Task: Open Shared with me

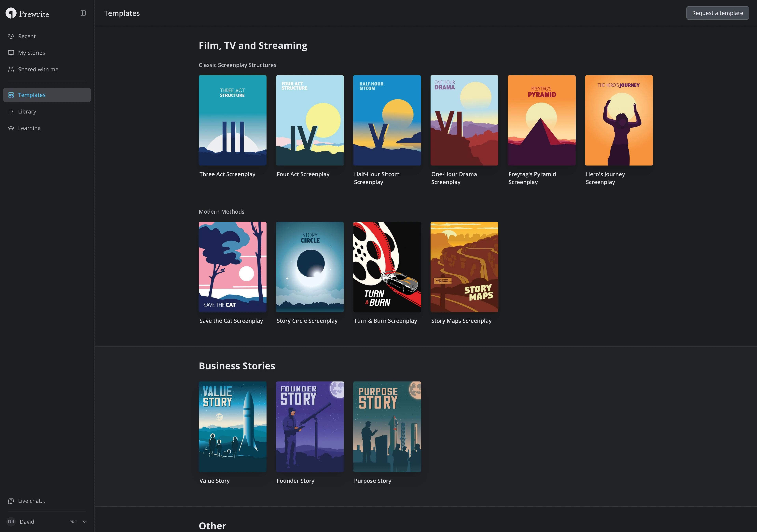Action: (x=47, y=69)
